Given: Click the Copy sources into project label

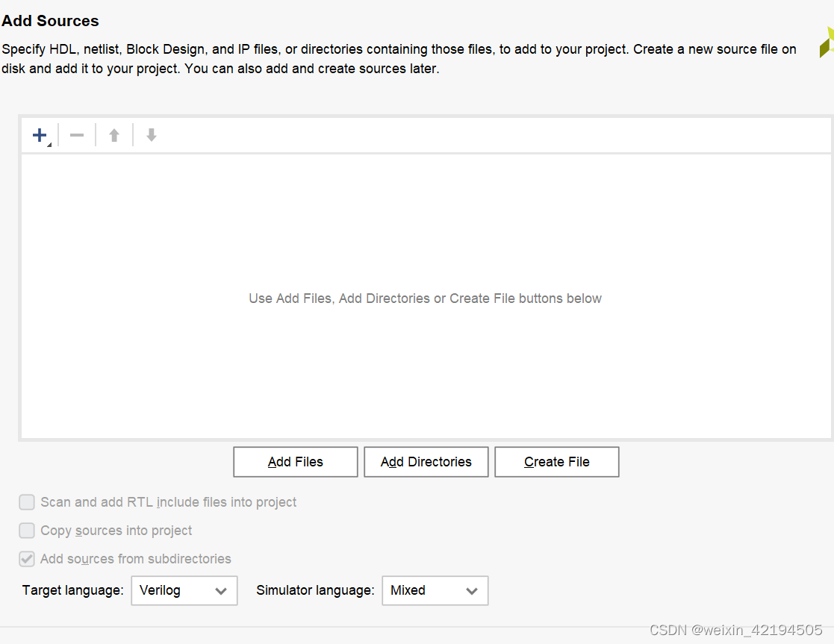Looking at the screenshot, I should 116,530.
